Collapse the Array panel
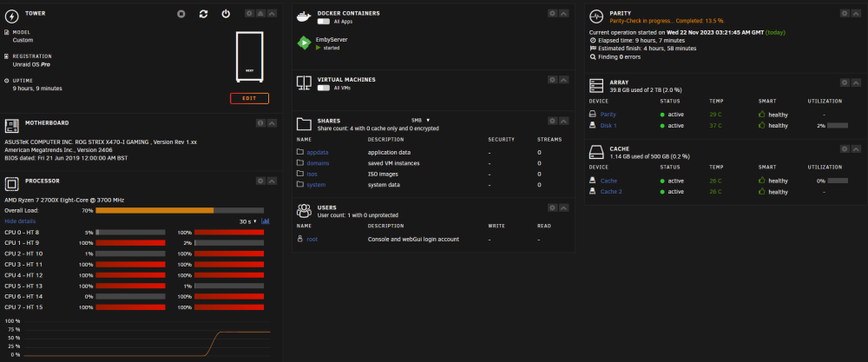Image resolution: width=868 pixels, height=362 pixels. coord(857,82)
